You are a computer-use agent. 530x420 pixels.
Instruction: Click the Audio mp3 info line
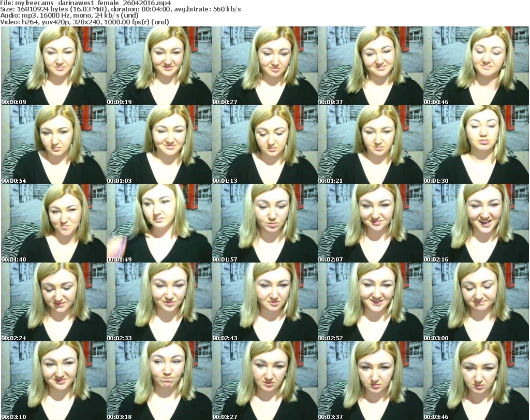point(69,16)
